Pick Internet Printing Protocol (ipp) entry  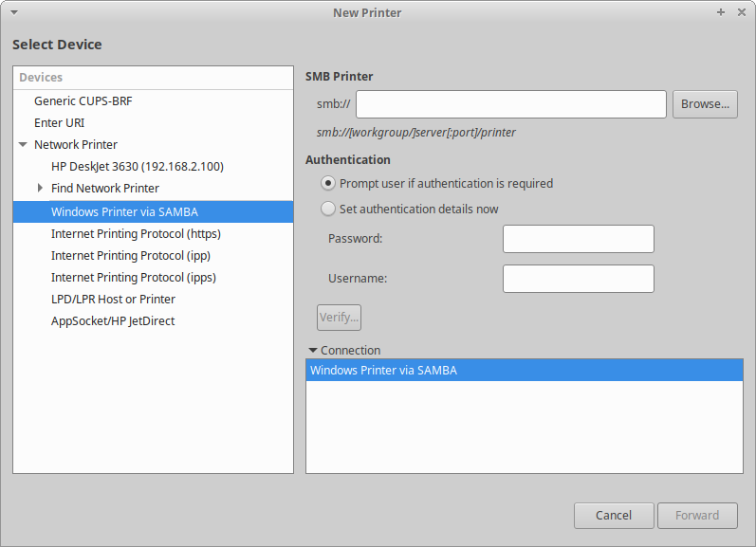tap(131, 255)
